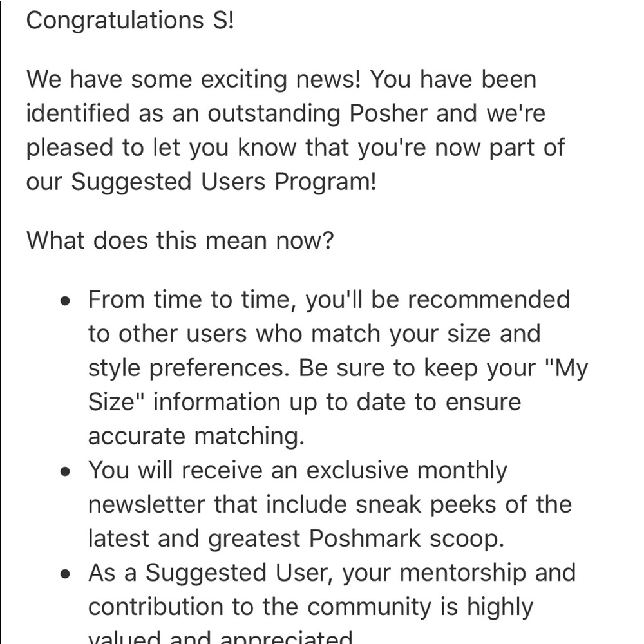Image resolution: width=644 pixels, height=644 pixels.
Task: Click 'Suggested Users Program!' text
Action: pos(223,182)
